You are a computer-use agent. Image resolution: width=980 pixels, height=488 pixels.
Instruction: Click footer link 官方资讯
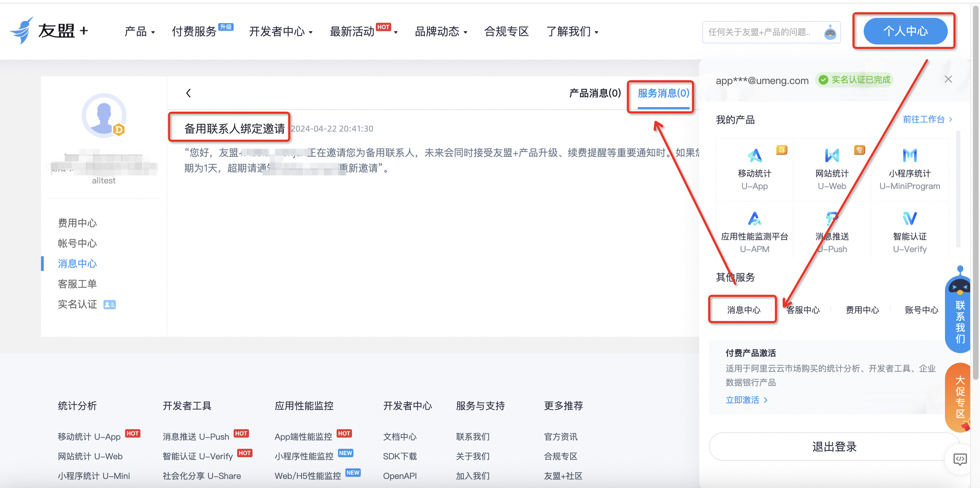point(561,437)
